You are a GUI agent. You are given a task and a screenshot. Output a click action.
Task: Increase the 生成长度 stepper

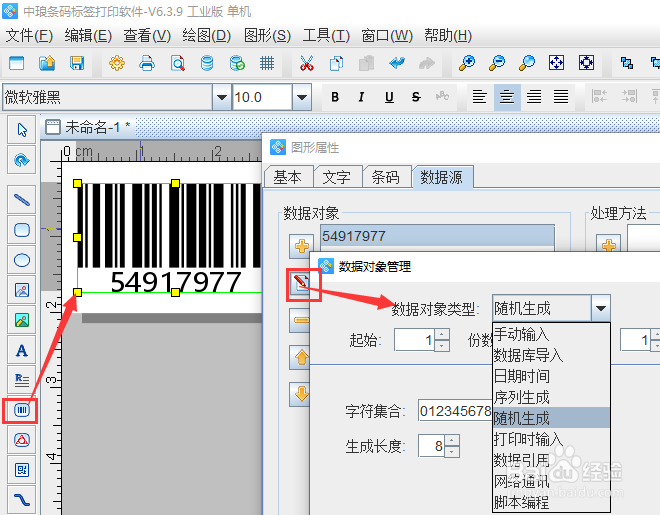coord(452,441)
